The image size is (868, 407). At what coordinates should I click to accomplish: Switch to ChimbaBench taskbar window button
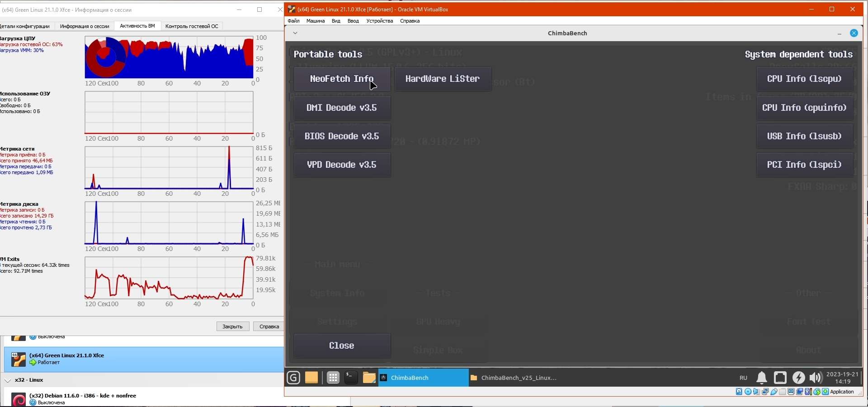(x=423, y=378)
